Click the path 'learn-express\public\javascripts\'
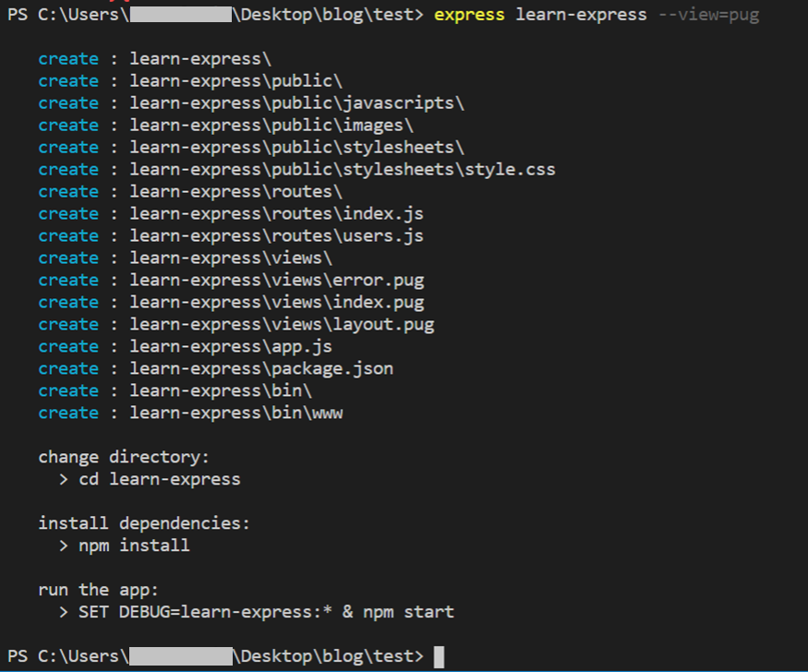The height and width of the screenshot is (672, 808). (296, 103)
